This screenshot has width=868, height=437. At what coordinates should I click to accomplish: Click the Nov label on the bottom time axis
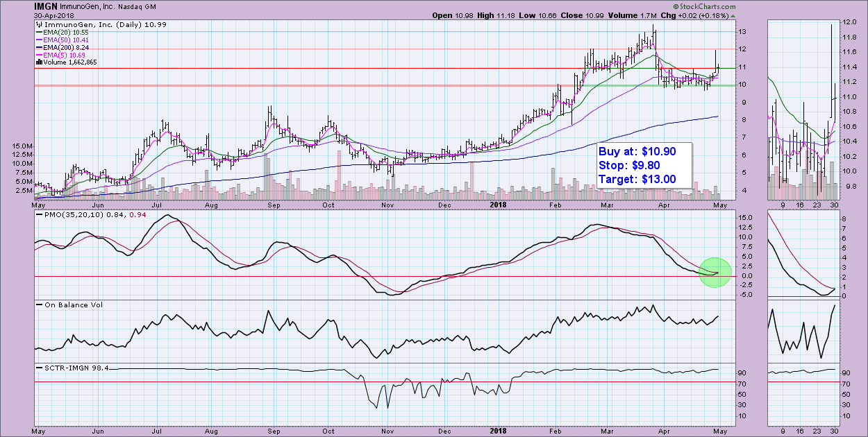pos(387,205)
